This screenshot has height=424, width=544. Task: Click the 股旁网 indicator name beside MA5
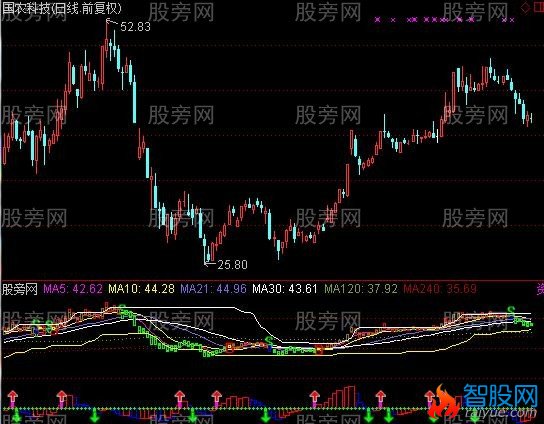[20, 289]
